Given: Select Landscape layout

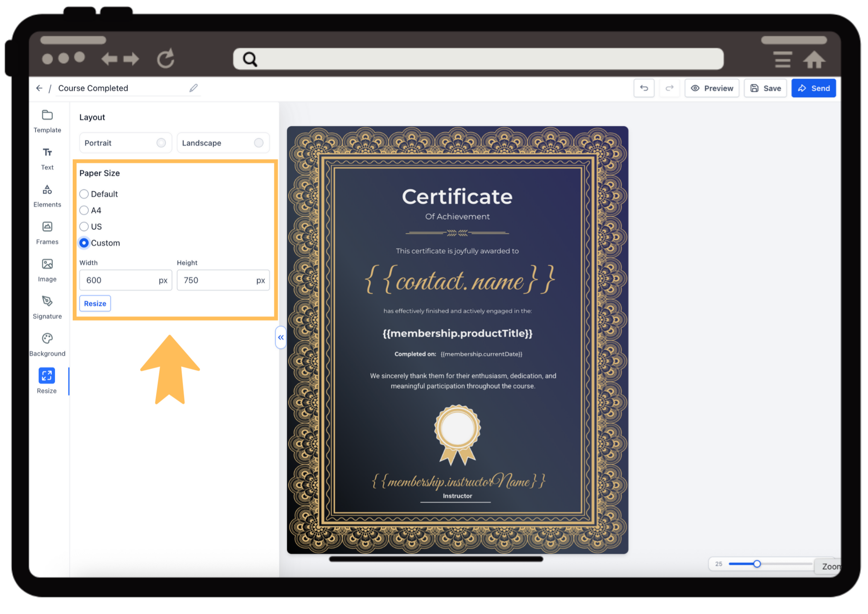Looking at the screenshot, I should pos(223,143).
